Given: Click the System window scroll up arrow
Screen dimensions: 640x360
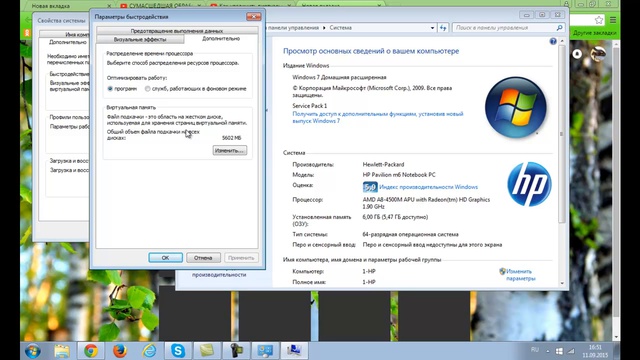Looking at the screenshot, I should (562, 41).
